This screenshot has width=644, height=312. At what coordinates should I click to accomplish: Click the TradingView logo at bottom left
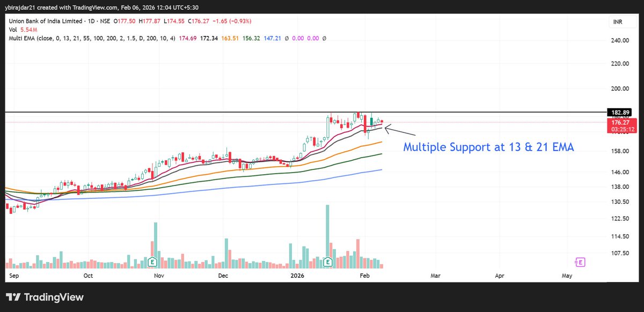click(x=45, y=298)
